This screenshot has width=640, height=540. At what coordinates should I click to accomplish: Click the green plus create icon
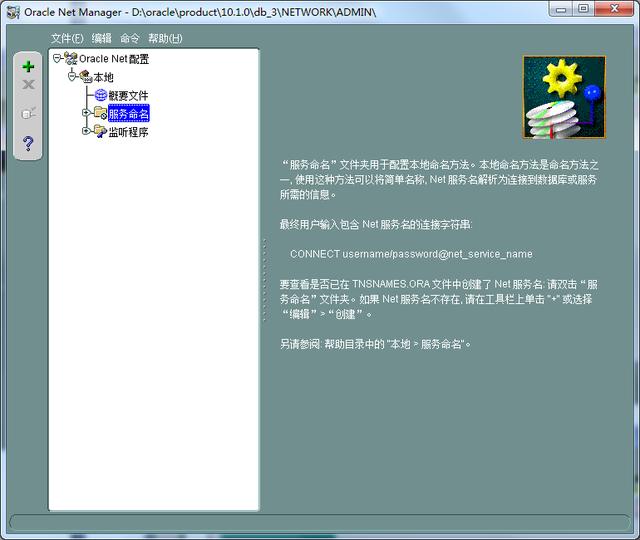(x=28, y=66)
